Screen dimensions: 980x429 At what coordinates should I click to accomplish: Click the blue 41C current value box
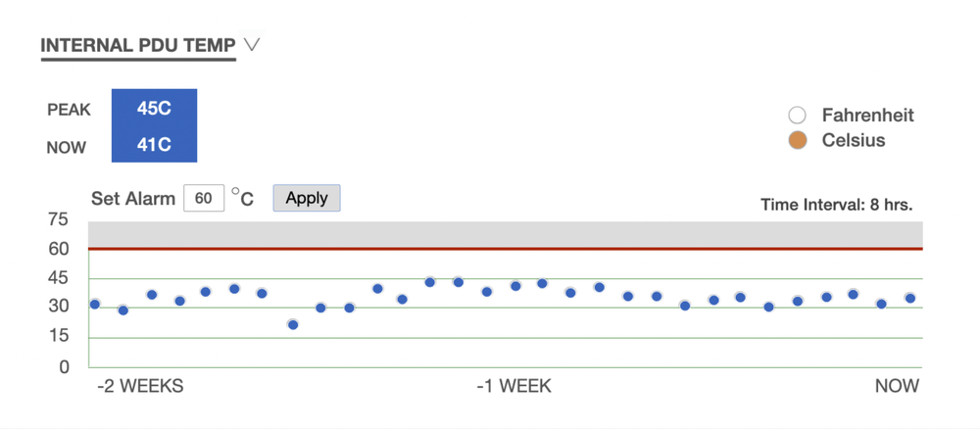click(154, 145)
